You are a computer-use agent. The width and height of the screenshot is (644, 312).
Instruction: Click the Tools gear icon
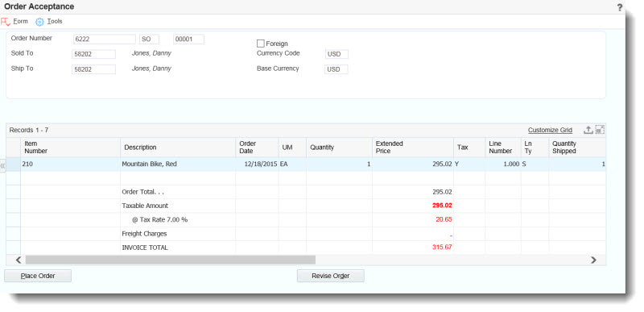click(39, 22)
